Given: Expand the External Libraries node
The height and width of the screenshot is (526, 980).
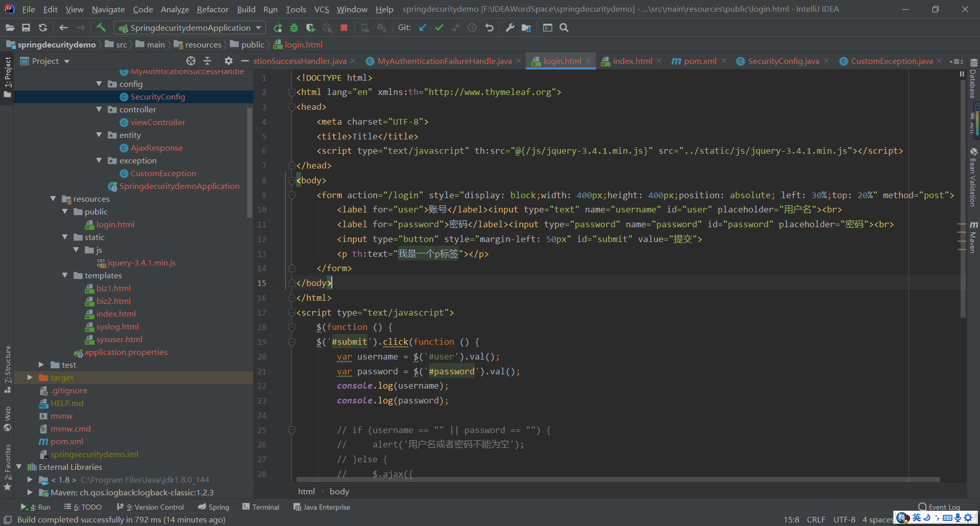Looking at the screenshot, I should (19, 467).
